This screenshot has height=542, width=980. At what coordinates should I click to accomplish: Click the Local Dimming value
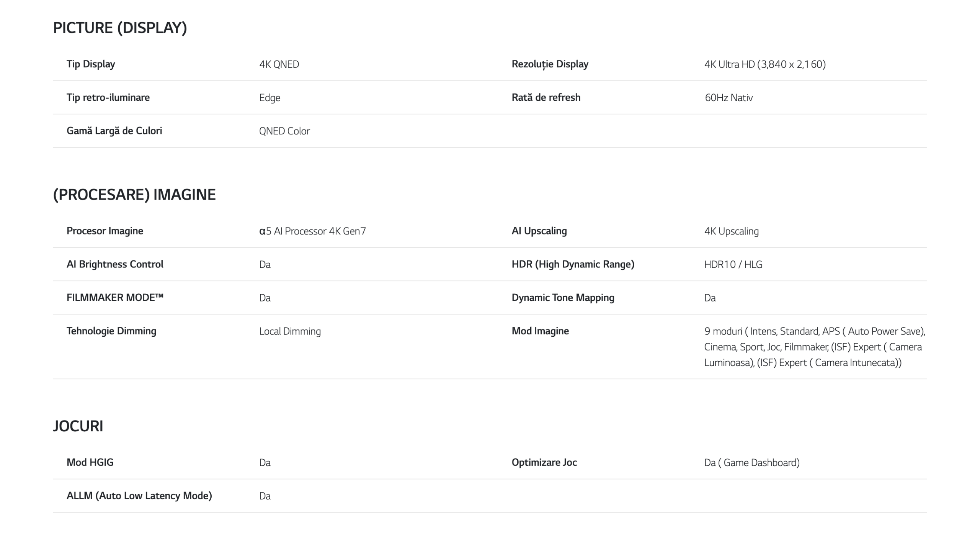coord(290,331)
